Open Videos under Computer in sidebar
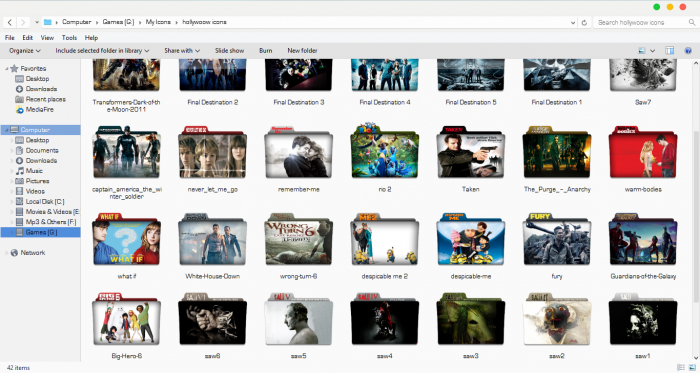700x373 pixels. click(30, 191)
